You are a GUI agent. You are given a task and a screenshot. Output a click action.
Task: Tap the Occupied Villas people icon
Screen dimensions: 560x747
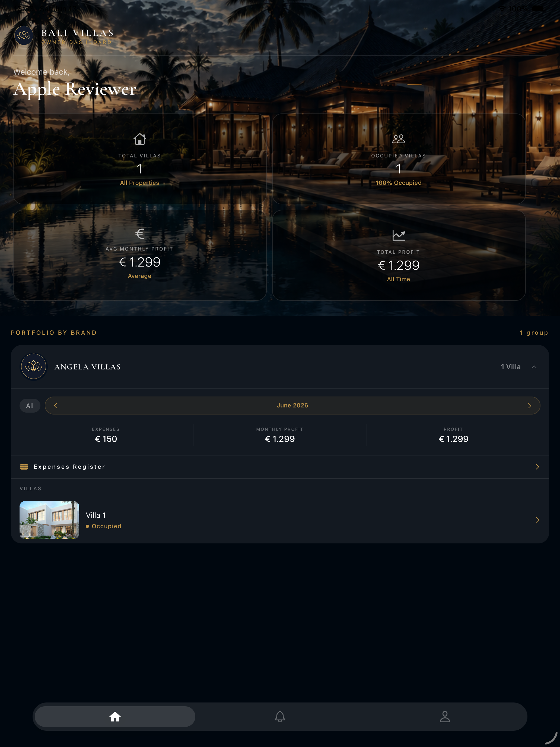(x=399, y=139)
